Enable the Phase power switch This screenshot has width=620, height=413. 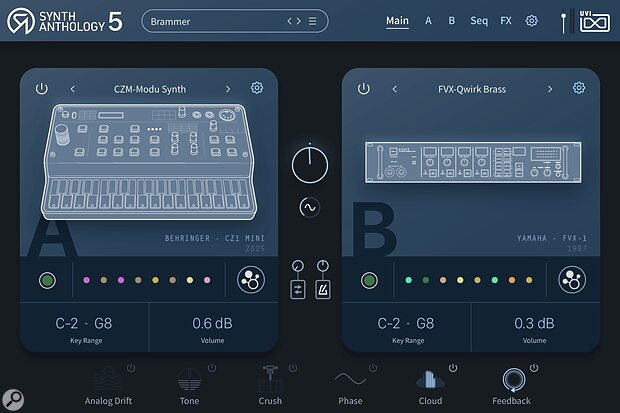pyautogui.click(x=373, y=368)
